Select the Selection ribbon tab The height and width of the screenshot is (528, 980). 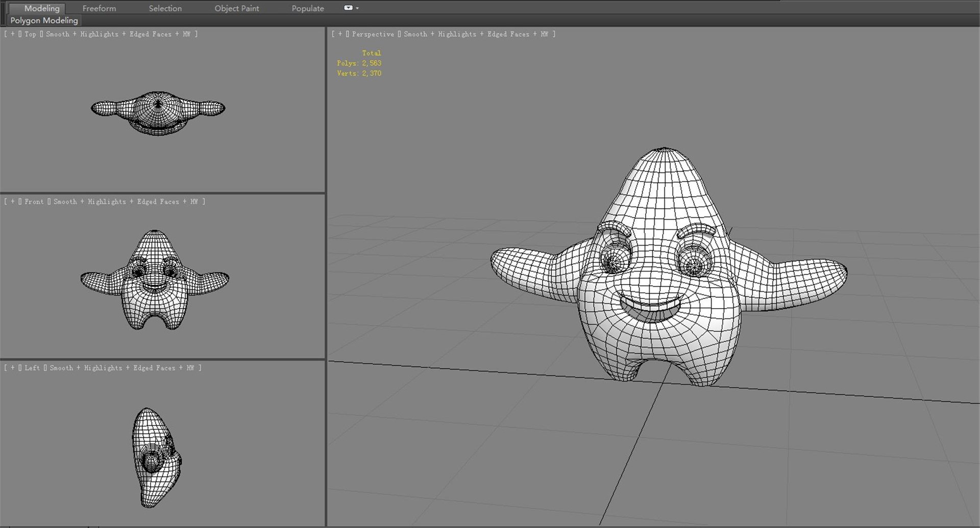coord(165,8)
